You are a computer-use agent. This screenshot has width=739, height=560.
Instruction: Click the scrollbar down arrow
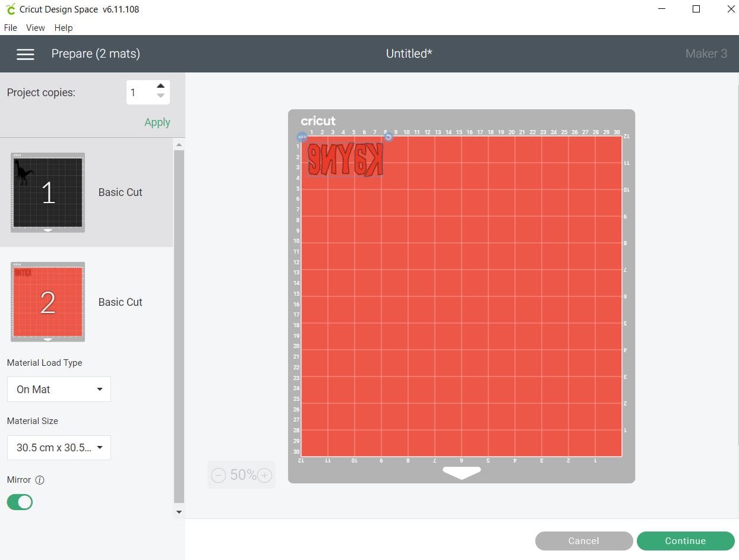[x=179, y=511]
